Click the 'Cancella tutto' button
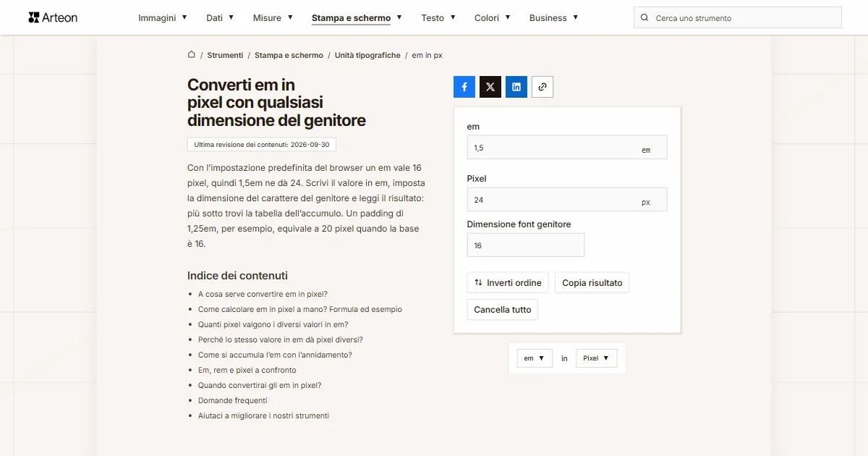This screenshot has width=868, height=456. [x=503, y=310]
